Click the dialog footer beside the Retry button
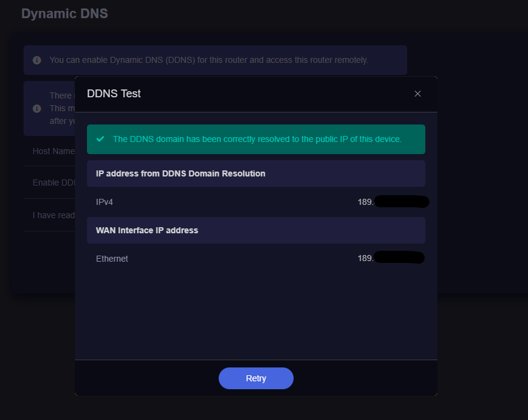The height and width of the screenshot is (420, 528). [362, 378]
